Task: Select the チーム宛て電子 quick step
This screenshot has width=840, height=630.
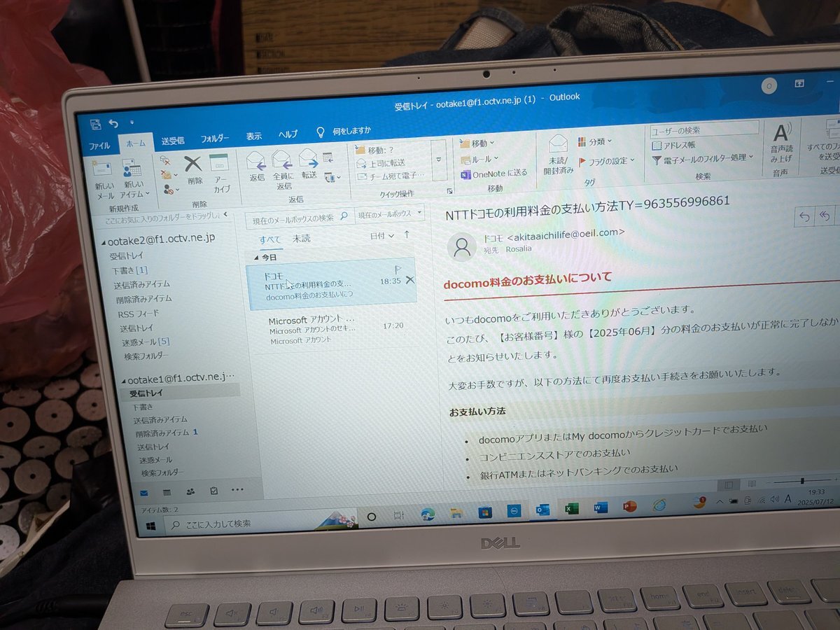Action: (390, 176)
